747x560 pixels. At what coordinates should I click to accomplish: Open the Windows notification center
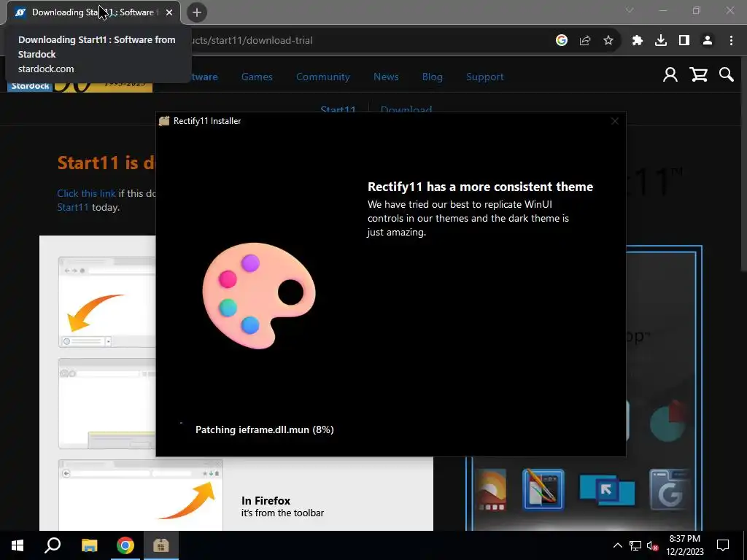point(723,545)
